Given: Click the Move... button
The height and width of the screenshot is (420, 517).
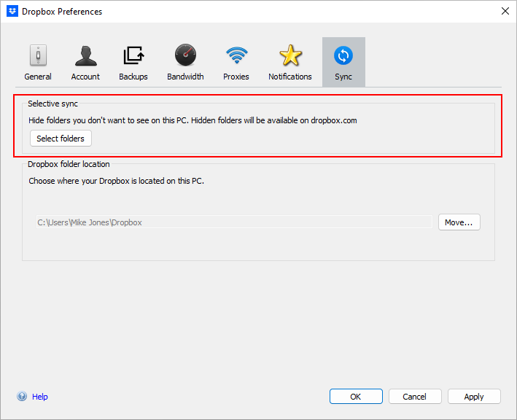Looking at the screenshot, I should (x=459, y=222).
